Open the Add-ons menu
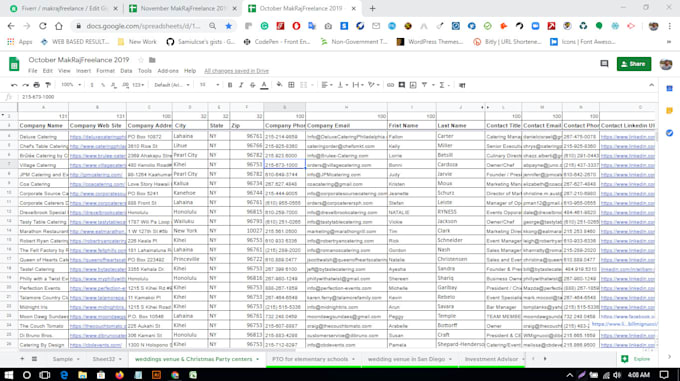Viewport: 680px width, 381px height. pos(168,71)
